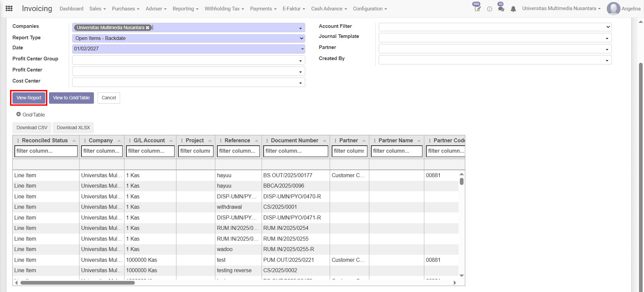Click the View Report button
This screenshot has height=292, width=644.
pyautogui.click(x=29, y=98)
